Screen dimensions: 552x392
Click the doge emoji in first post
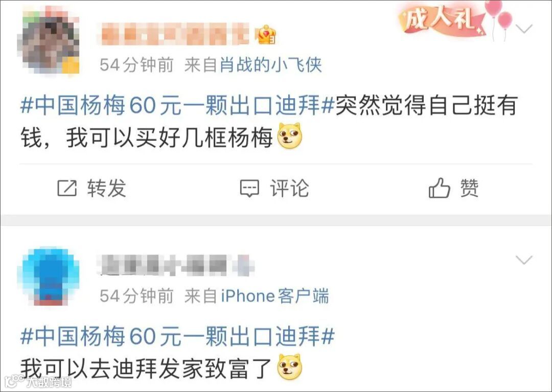[x=290, y=135]
